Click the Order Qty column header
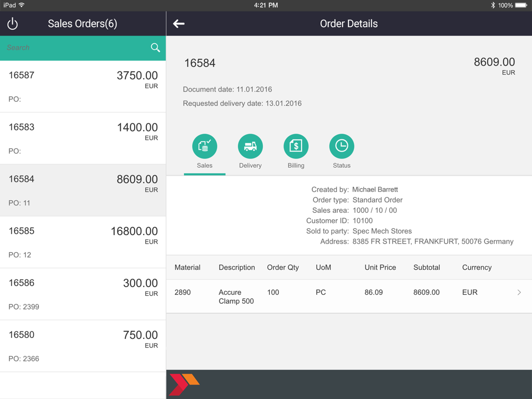532x399 pixels. pyautogui.click(x=283, y=268)
